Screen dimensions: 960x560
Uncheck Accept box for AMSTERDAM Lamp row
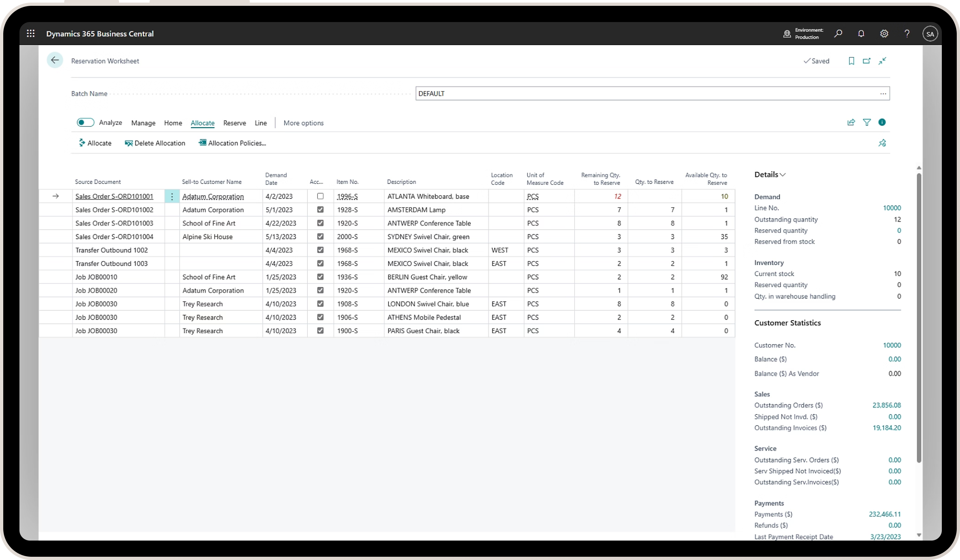point(320,210)
